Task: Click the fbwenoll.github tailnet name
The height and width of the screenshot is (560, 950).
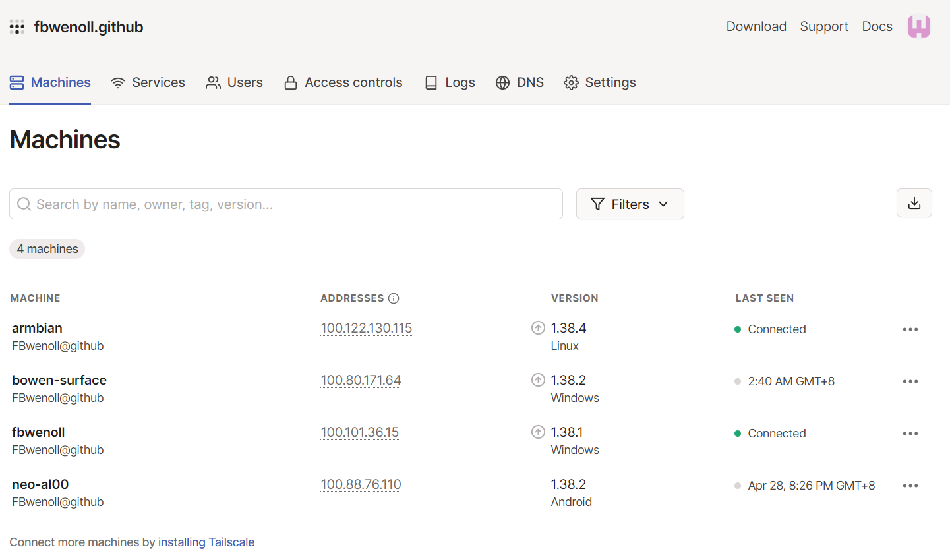Action: 88,27
